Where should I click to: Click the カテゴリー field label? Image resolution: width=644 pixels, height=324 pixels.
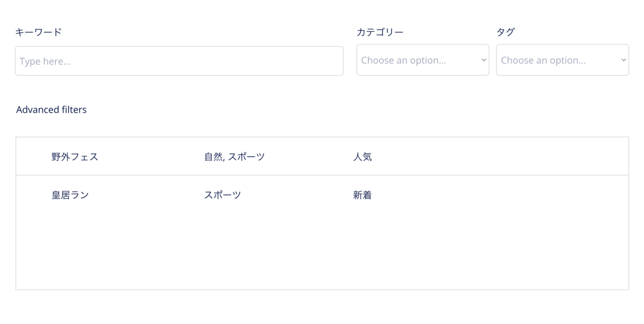pos(380,32)
